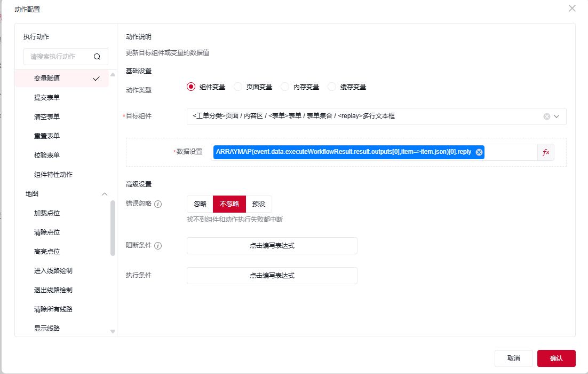Remove the ARRAYMAP expression tag

click(x=479, y=152)
